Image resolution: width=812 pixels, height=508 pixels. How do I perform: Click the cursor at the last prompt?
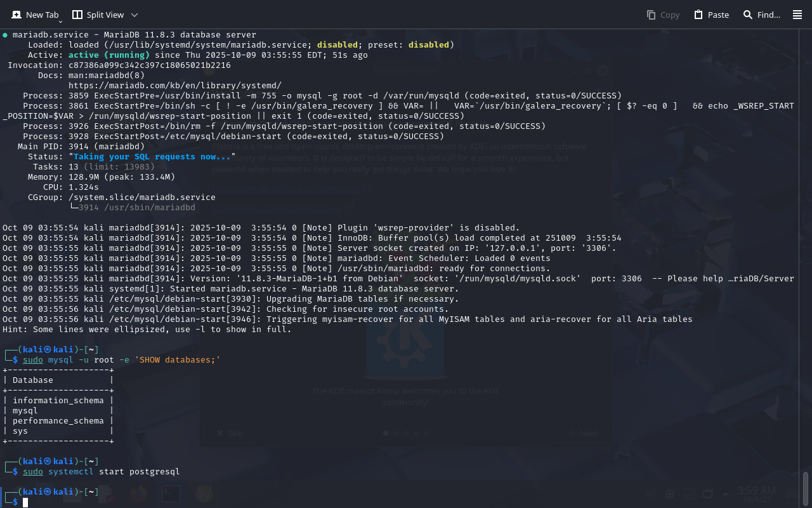26,502
